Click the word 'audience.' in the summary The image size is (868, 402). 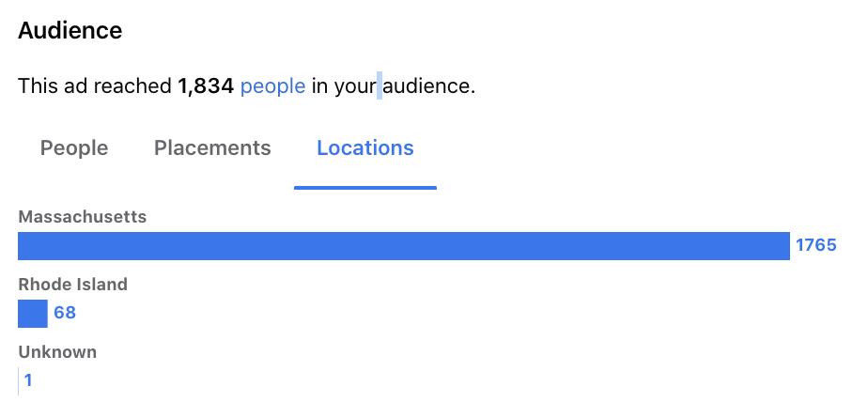point(429,86)
